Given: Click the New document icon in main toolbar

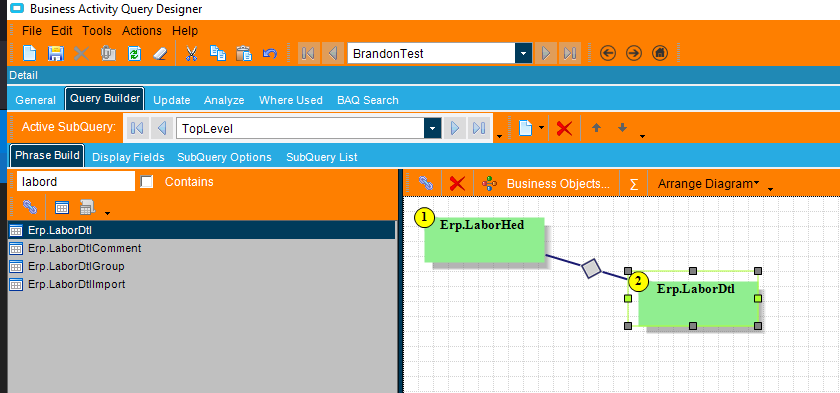Looking at the screenshot, I should point(29,54).
